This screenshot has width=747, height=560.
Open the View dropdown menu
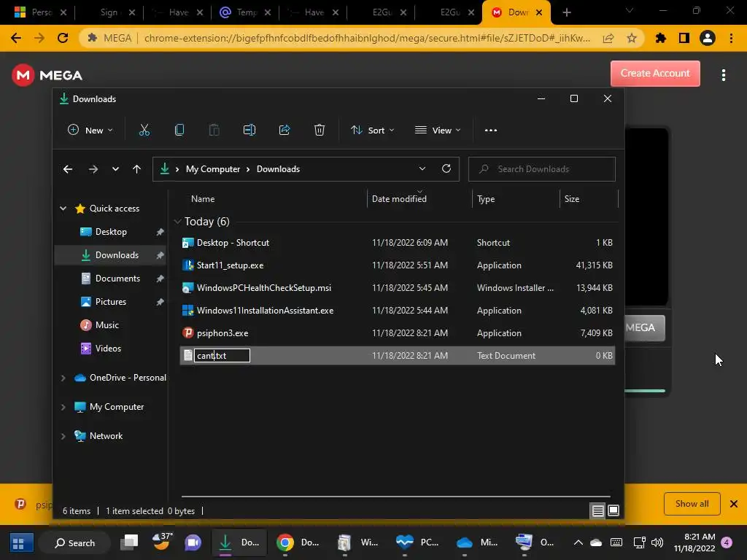pos(438,130)
